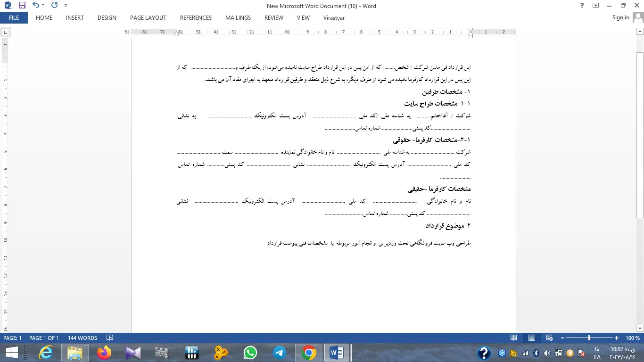The height and width of the screenshot is (362, 644).
Task: Click heading 'مشخصات کارفرما -حقیقی'
Action: pyautogui.click(x=439, y=189)
